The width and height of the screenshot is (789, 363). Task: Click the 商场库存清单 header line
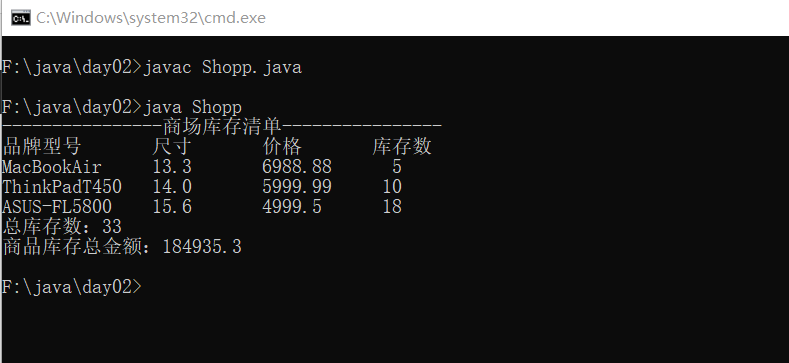[x=222, y=126]
